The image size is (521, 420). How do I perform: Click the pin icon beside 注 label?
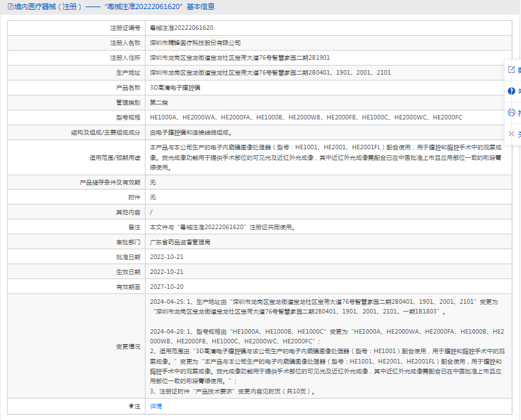click(x=131, y=406)
